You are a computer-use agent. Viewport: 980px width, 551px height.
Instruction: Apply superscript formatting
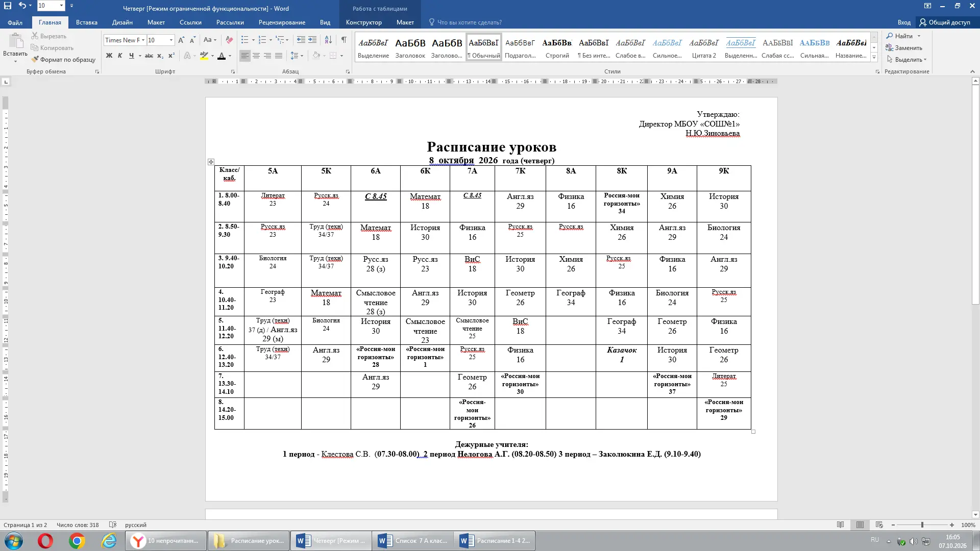coord(171,56)
